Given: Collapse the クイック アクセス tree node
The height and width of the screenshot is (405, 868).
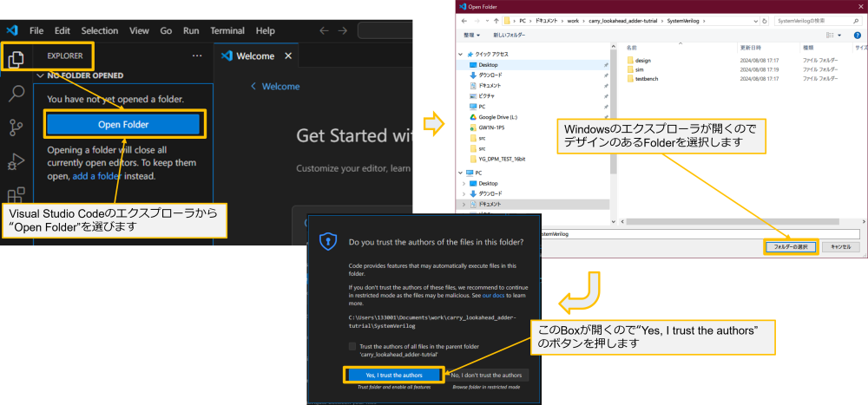Looking at the screenshot, I should pos(461,55).
